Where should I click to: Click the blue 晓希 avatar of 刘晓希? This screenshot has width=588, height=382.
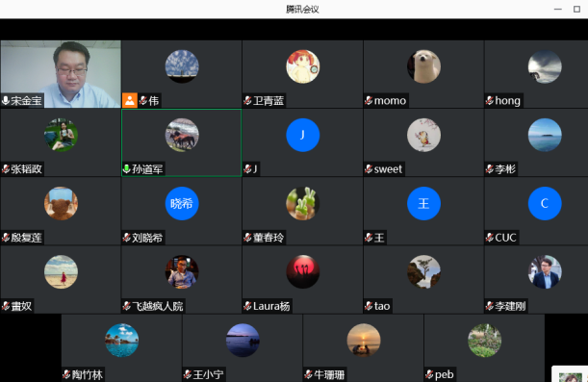click(x=182, y=203)
